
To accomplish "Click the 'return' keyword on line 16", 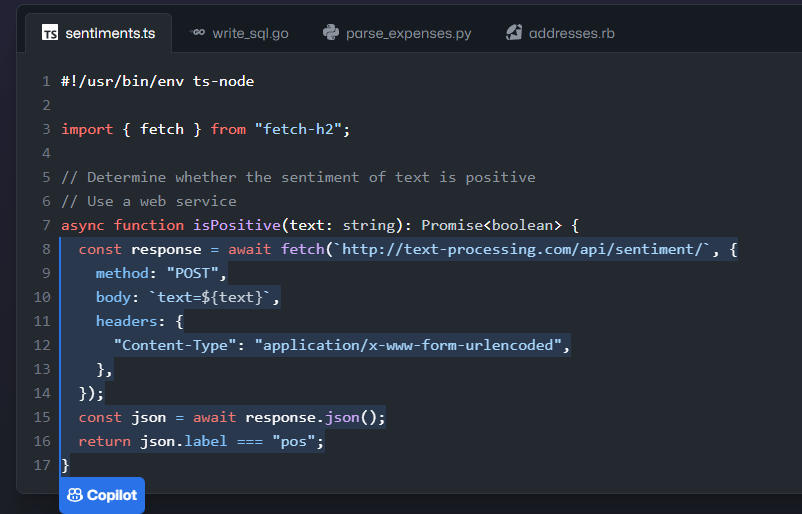I will point(104,442).
